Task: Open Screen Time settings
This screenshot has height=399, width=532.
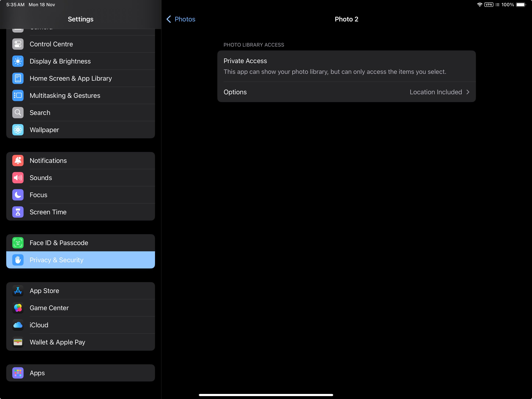Action: 81,212
